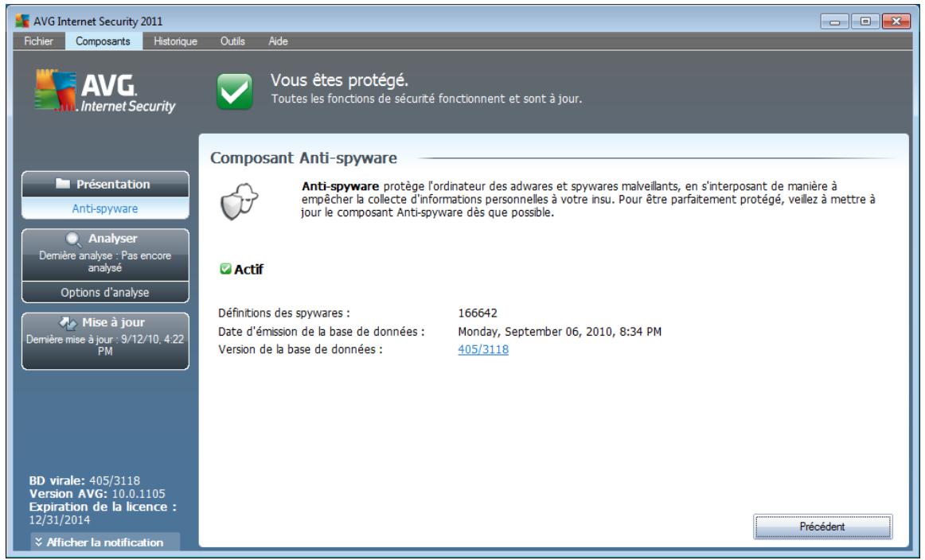Screen dimensions: 925x560
Task: Open Options d'analyse
Action: click(x=105, y=293)
